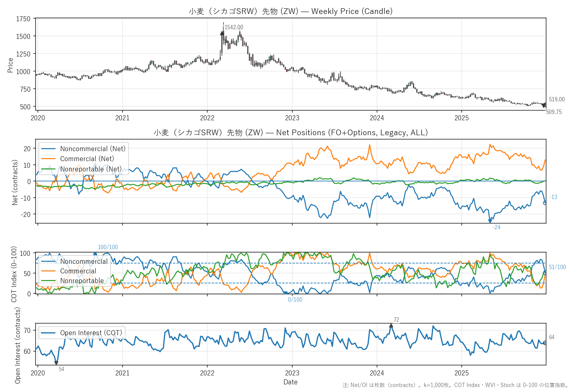Image resolution: width=574 pixels, height=392 pixels.
Task: Click the 519.00 latest price label
Action: coord(557,99)
